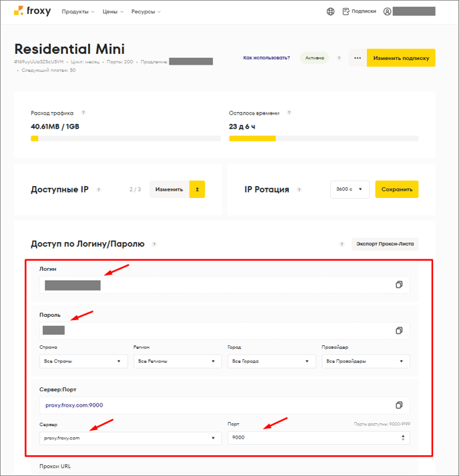The height and width of the screenshot is (476, 459).
Task: Click Экспорт Прокси-Листа button
Action: click(385, 244)
